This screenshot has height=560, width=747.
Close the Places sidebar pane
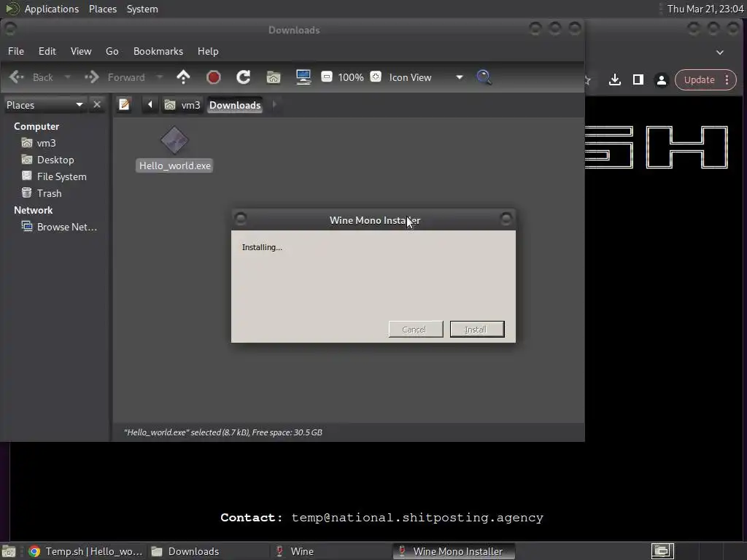click(x=97, y=104)
